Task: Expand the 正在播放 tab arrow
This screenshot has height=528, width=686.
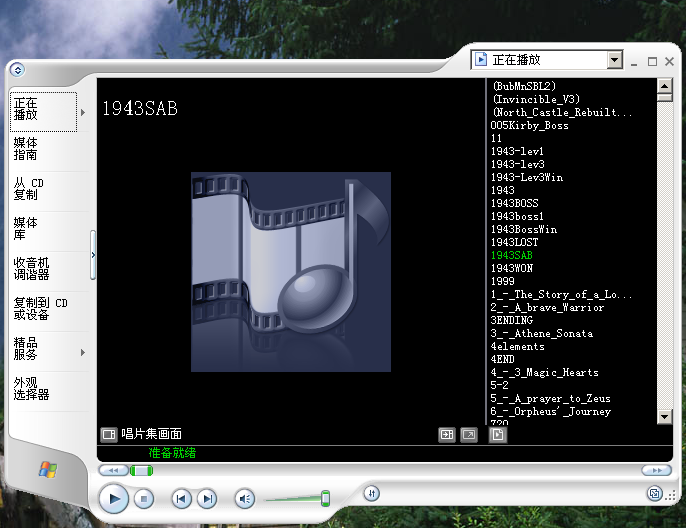Action: 83,112
